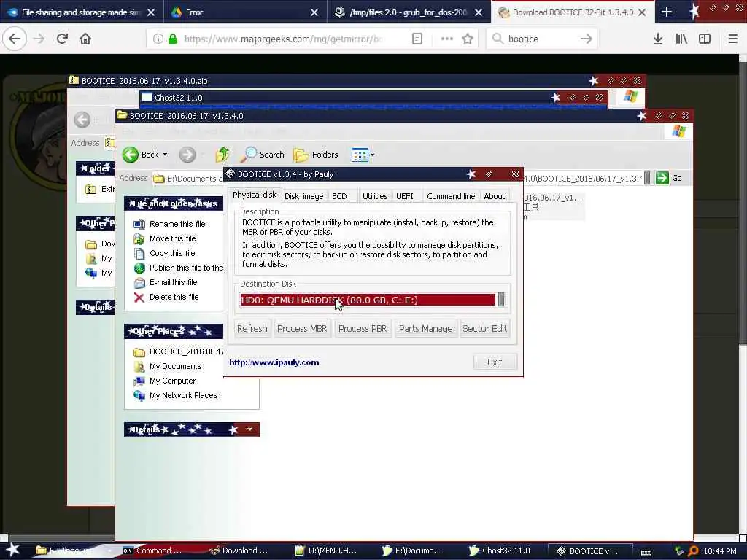The height and width of the screenshot is (560, 747).
Task: Go back in Firefox browser
Action: click(x=15, y=39)
